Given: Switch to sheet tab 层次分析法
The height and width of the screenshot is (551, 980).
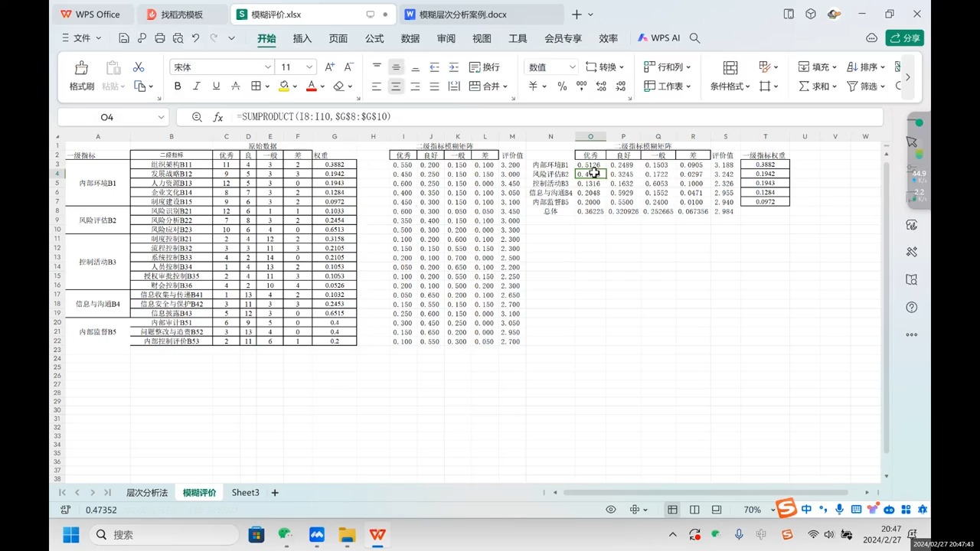Looking at the screenshot, I should coord(147,493).
